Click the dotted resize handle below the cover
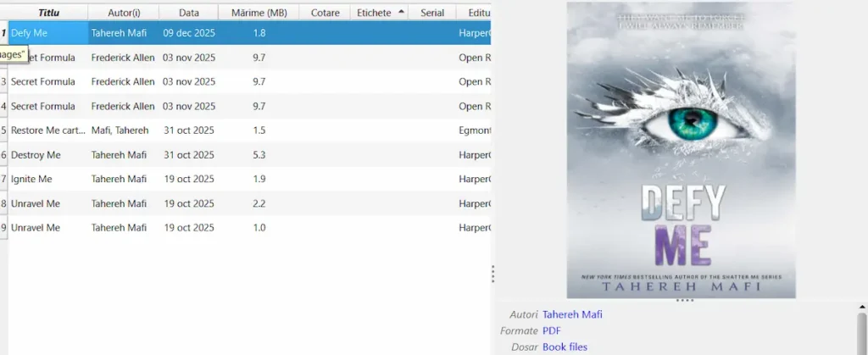Viewport: 868px width, 355px height. click(x=679, y=301)
